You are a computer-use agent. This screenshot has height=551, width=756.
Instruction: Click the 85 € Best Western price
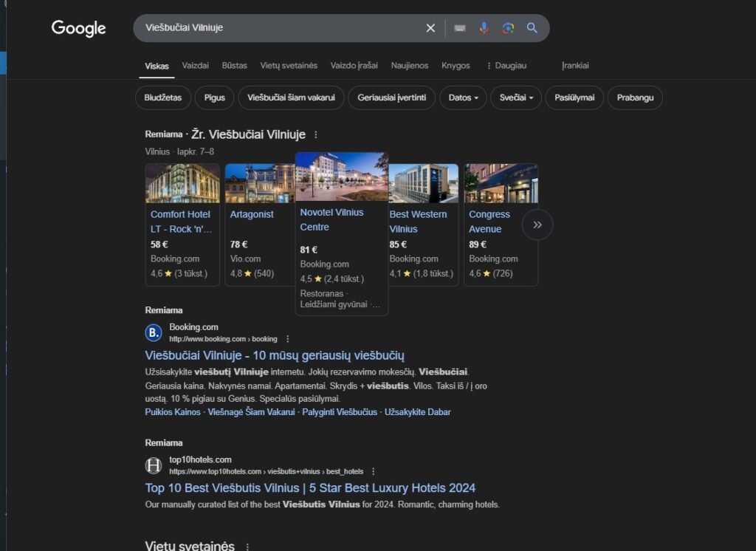398,244
